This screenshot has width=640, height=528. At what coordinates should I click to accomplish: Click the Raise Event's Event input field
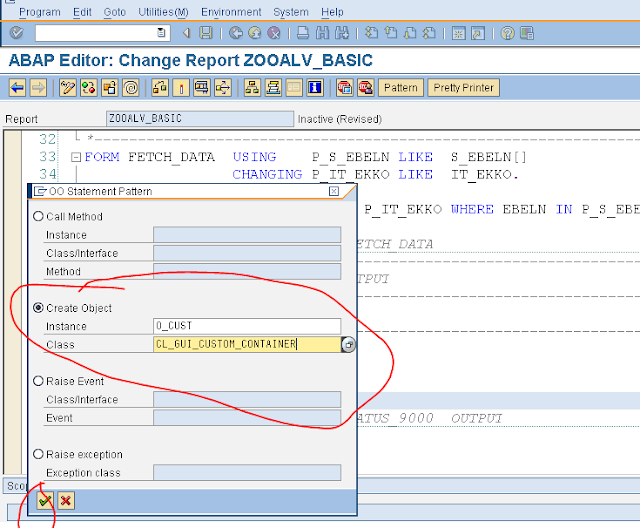(x=247, y=418)
